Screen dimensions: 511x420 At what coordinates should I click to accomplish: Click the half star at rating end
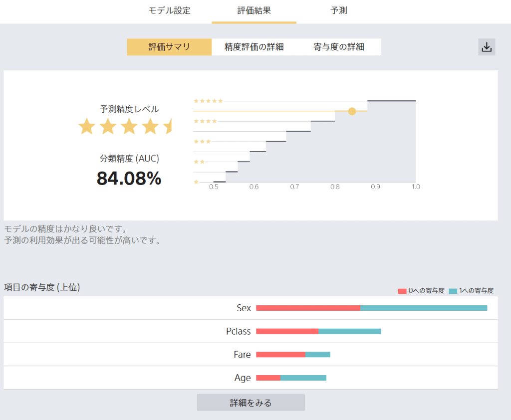168,127
